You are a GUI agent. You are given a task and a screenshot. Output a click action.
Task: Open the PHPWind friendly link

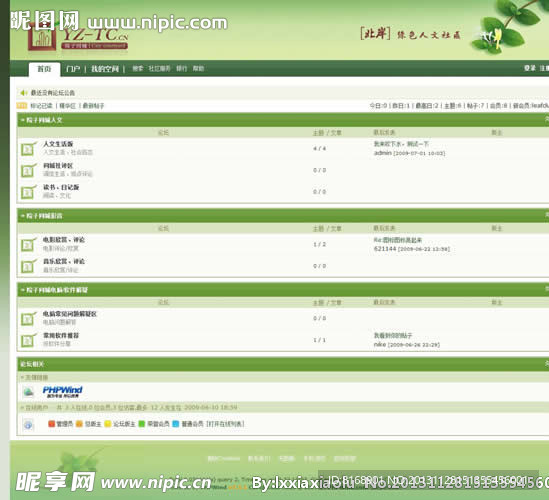(x=62, y=392)
